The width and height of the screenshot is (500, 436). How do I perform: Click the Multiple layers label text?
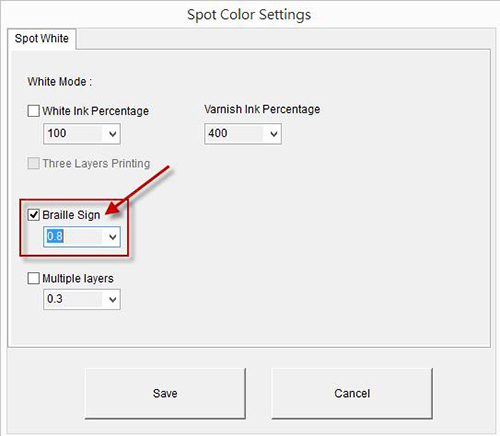[78, 278]
